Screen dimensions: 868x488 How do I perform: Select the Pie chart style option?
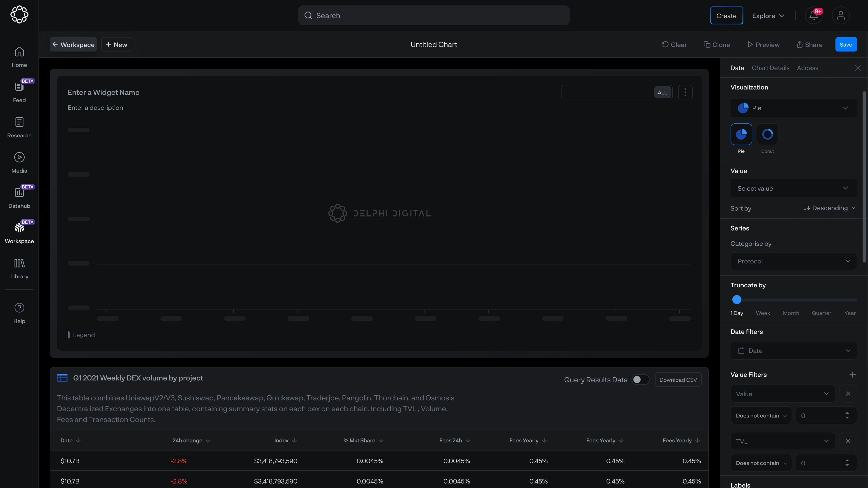coord(741,134)
